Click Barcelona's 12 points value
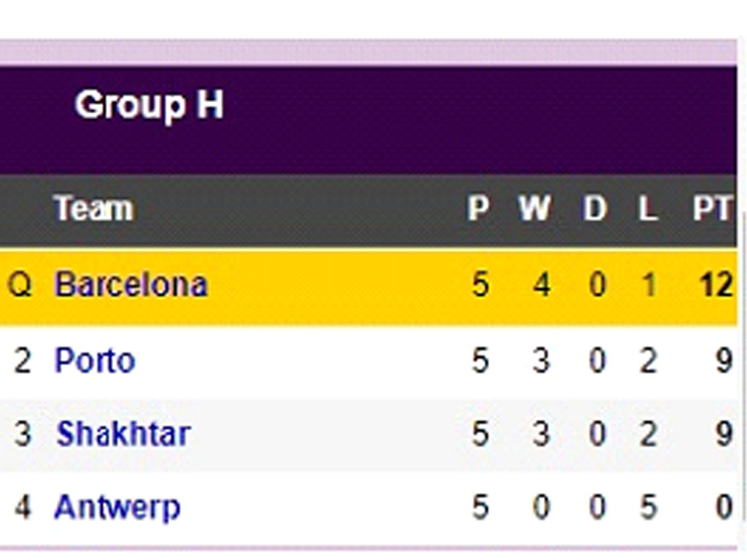Viewport: 747px width, 560px height. click(716, 285)
